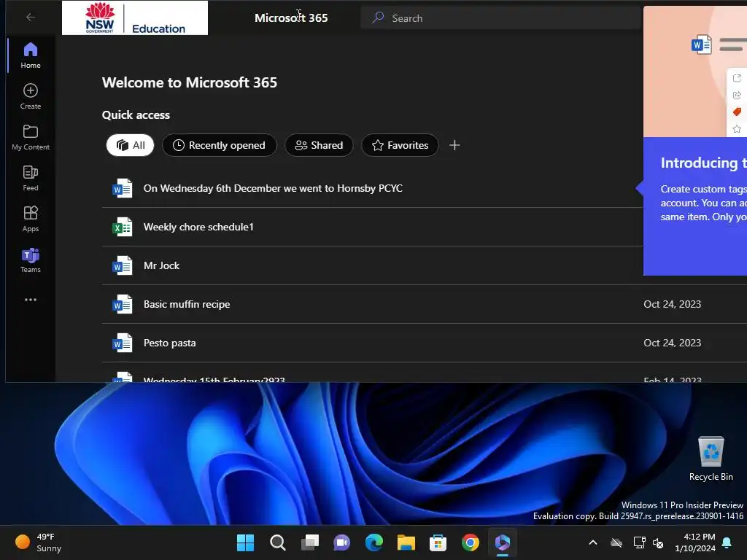Open the Create section in sidebar
This screenshot has width=747, height=560.
click(x=31, y=96)
